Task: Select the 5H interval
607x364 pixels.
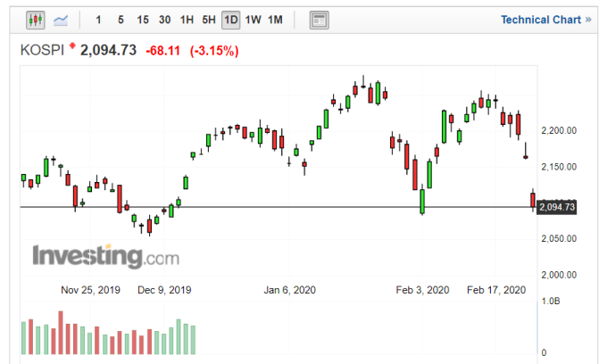Action: pyautogui.click(x=209, y=20)
